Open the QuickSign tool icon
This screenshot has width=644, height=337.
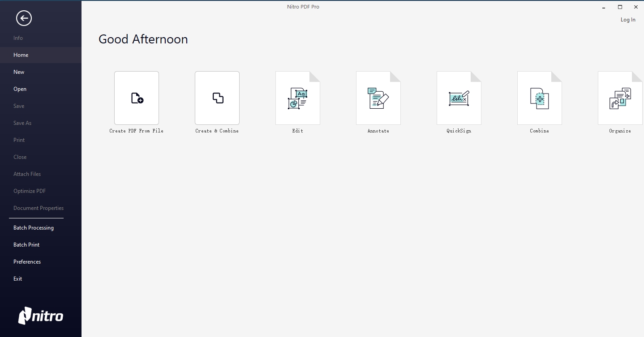click(x=459, y=98)
